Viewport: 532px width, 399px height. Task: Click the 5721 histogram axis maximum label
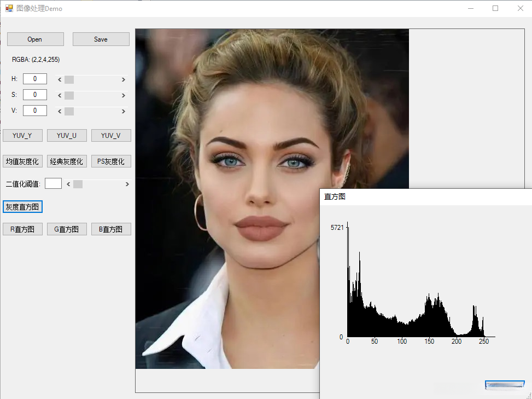click(x=337, y=228)
